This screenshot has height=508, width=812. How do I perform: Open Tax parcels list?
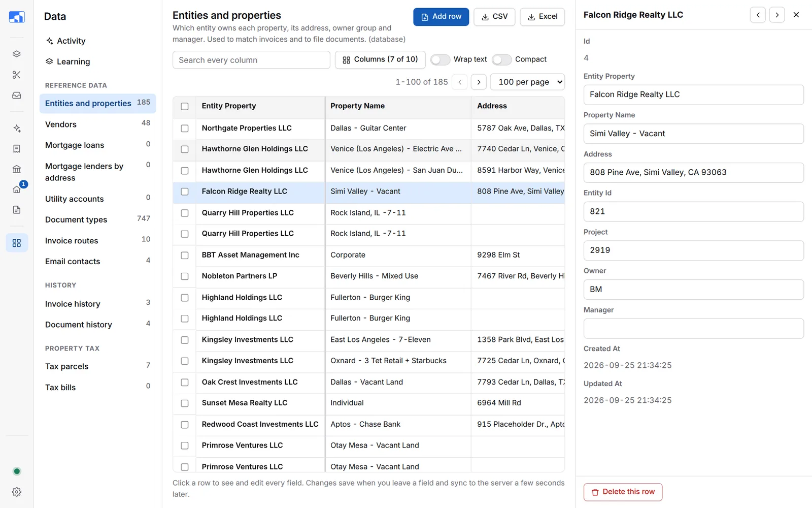click(97, 366)
